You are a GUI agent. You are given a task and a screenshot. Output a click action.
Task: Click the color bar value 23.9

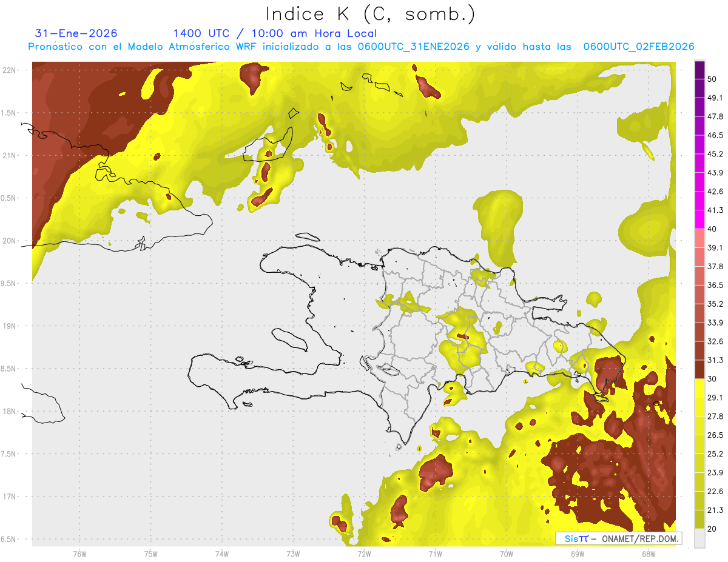point(715,473)
